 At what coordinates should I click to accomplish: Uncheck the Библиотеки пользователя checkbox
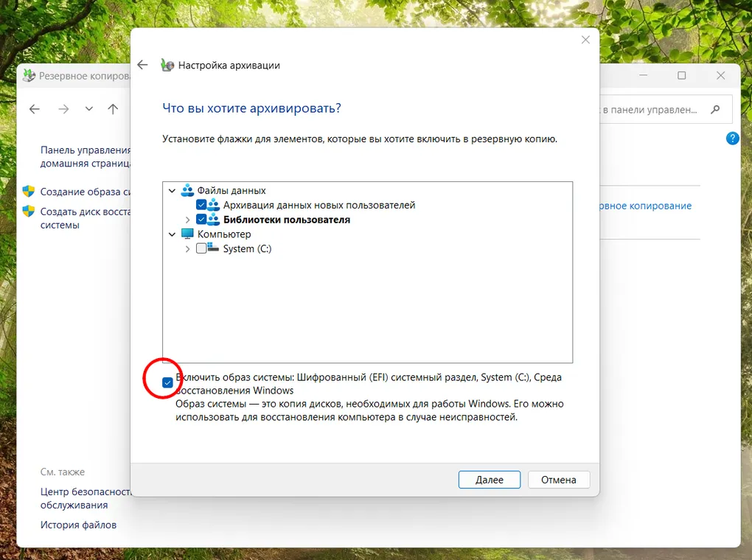click(201, 220)
